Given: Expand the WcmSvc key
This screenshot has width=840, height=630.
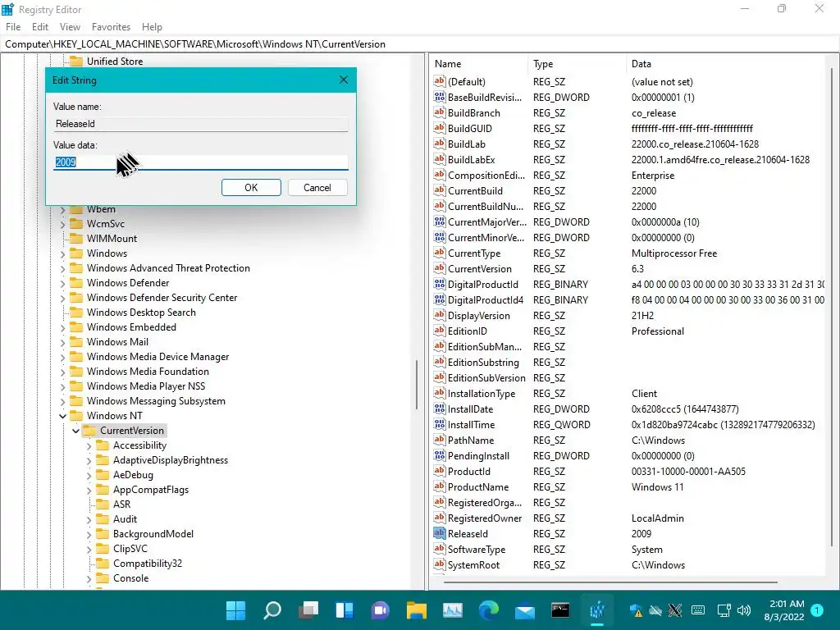Looking at the screenshot, I should click(x=62, y=224).
